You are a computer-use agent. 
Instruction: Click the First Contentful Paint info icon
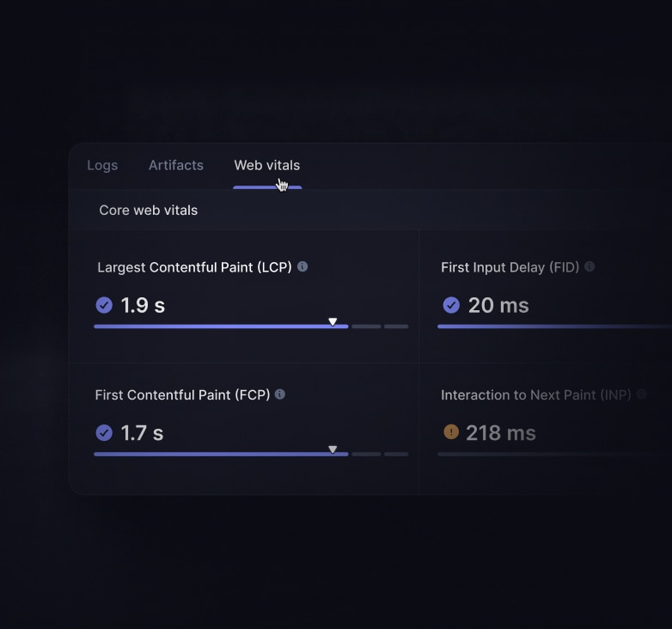[x=280, y=394]
